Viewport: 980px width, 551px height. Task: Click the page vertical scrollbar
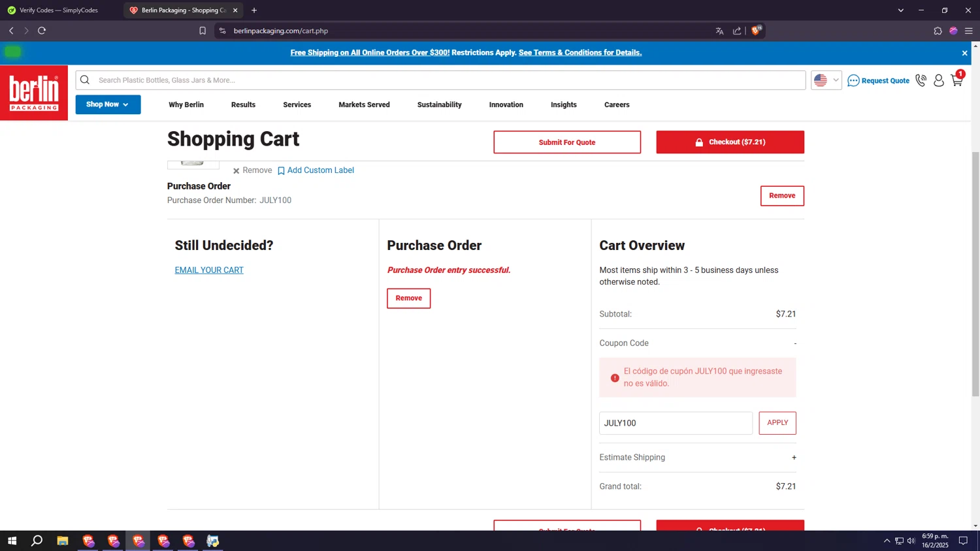coord(975,274)
